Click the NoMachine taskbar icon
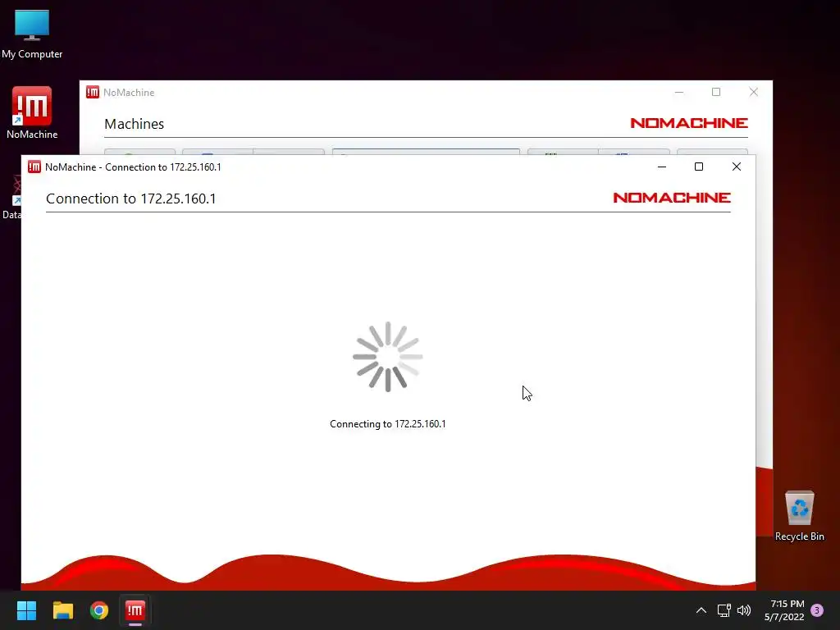The width and height of the screenshot is (840, 630). (135, 610)
